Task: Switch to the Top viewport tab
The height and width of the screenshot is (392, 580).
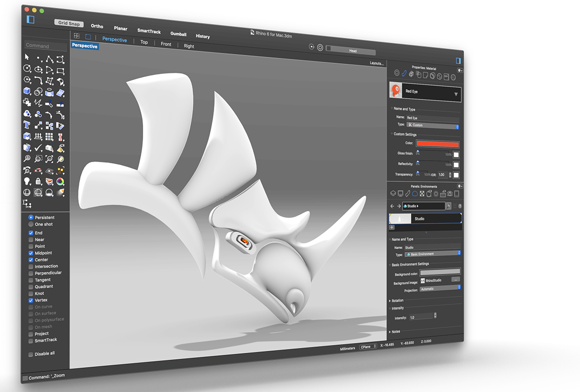Action: [x=144, y=42]
